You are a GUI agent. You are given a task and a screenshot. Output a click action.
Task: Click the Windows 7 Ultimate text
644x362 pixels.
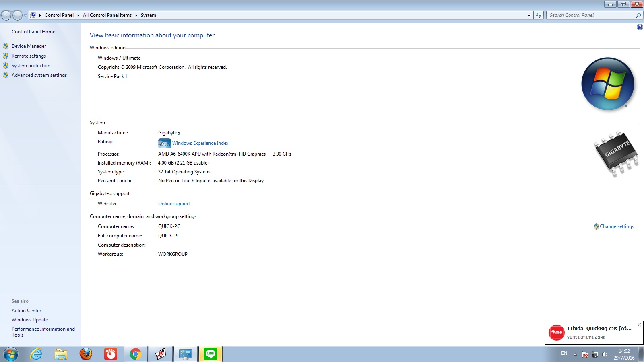119,58
